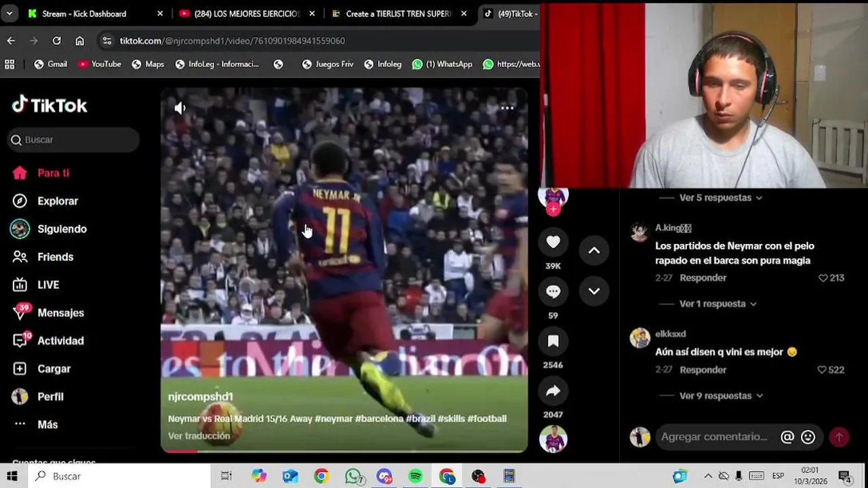Click the TikTok logo
868x488 pixels.
point(50,105)
